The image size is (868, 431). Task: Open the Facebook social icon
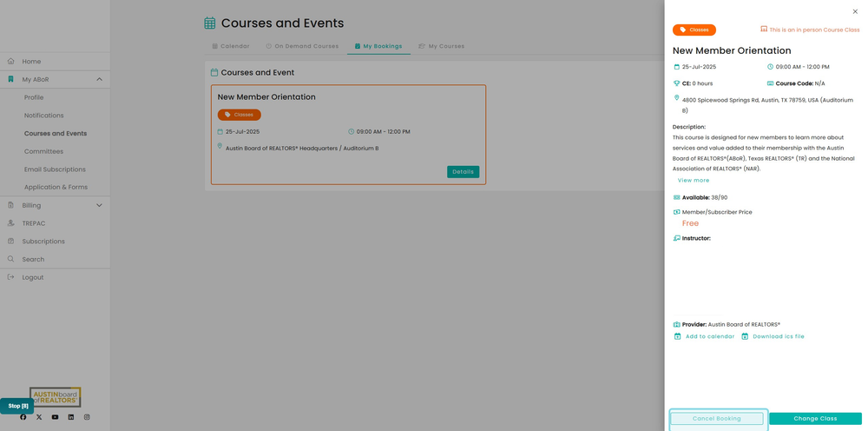(x=23, y=417)
